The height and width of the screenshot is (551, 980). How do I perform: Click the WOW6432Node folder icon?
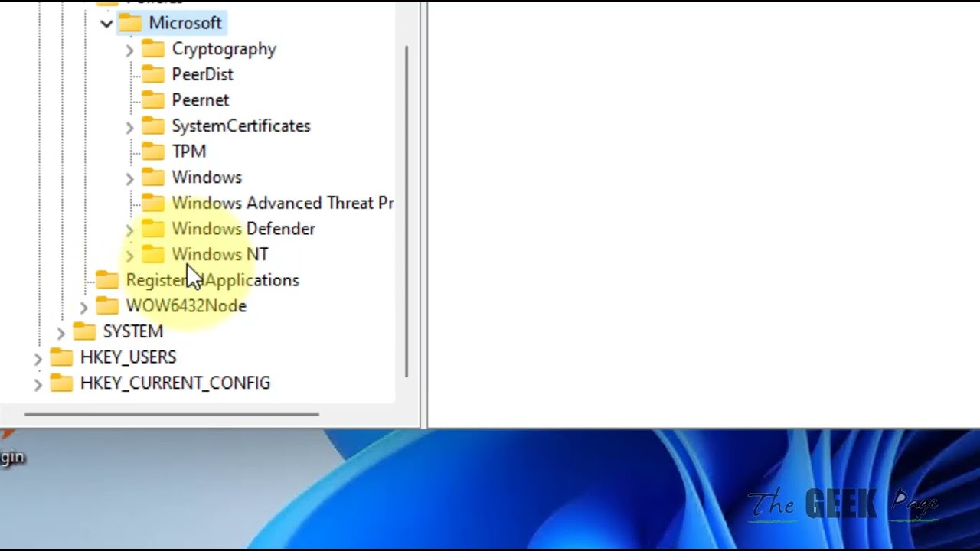tap(107, 305)
